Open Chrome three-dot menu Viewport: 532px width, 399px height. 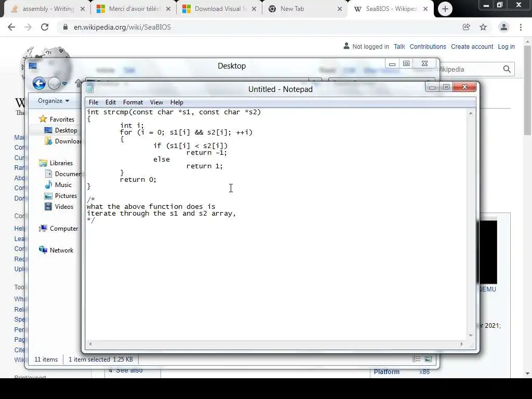click(x=521, y=27)
